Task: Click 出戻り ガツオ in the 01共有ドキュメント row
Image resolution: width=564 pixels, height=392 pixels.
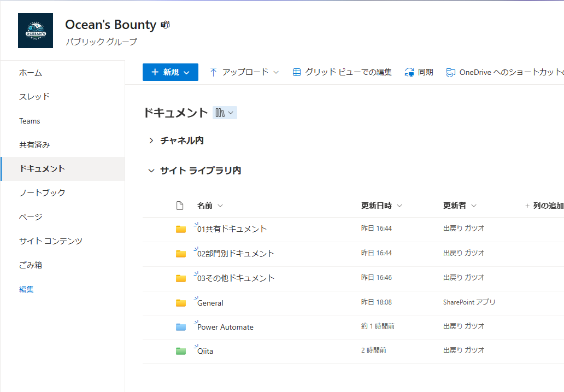Action: (463, 228)
